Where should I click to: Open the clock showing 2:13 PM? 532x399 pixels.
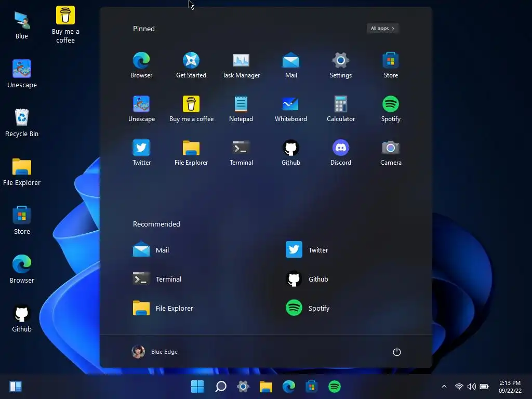[x=510, y=387]
